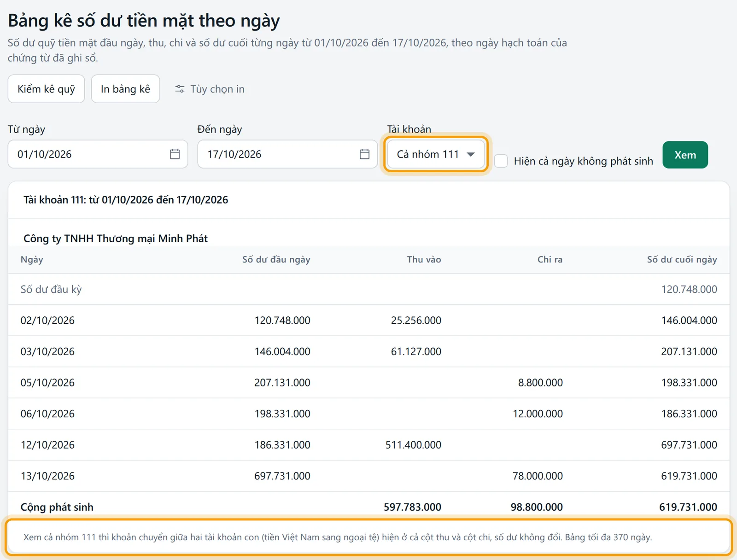Click the footnote about Xem cả nhóm 111

[338, 537]
